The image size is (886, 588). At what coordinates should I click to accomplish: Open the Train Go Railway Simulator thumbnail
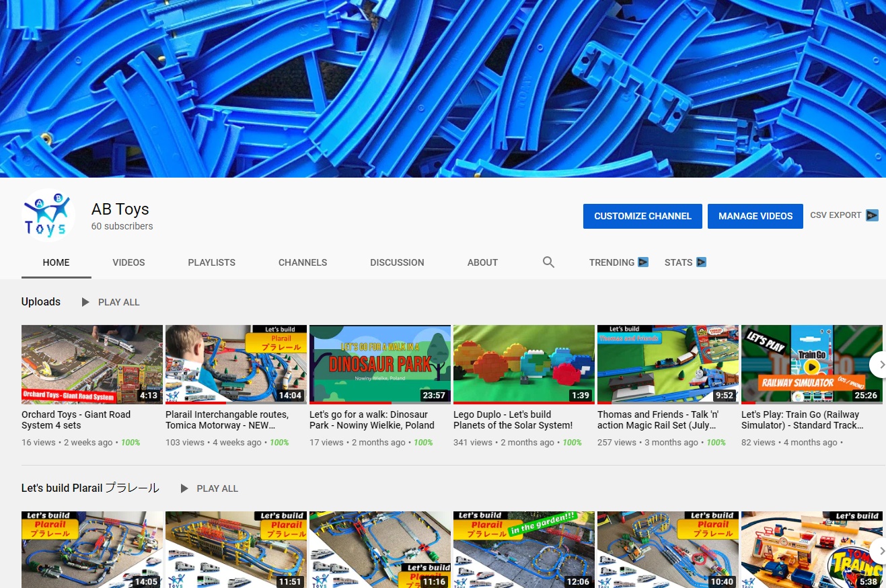pyautogui.click(x=811, y=364)
